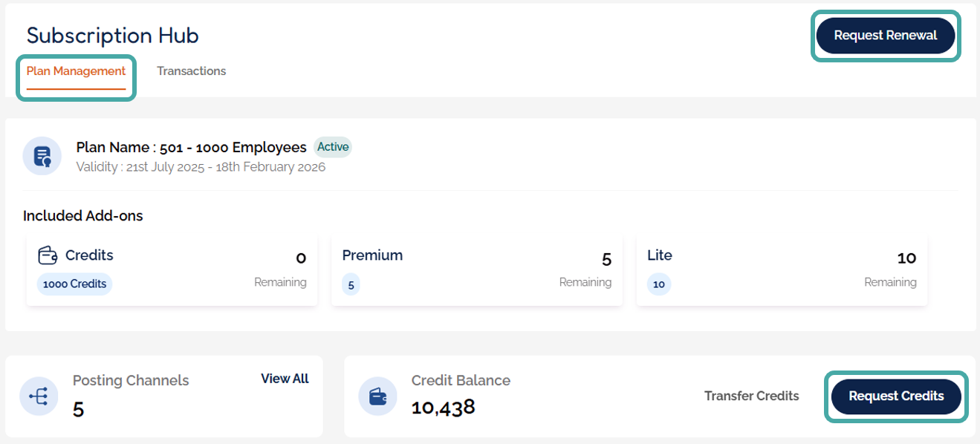Click the Posting Channels branch icon
Screen dimensions: 980x444
pyautogui.click(x=39, y=396)
